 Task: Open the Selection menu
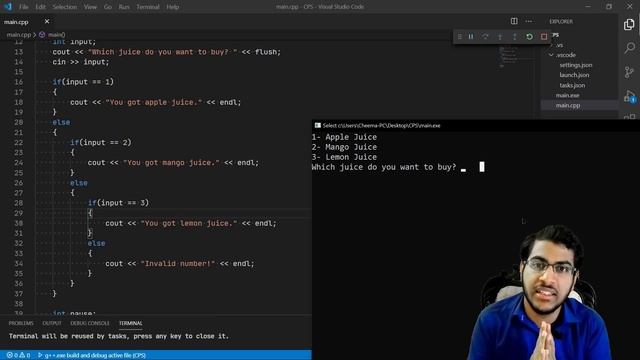point(64,7)
